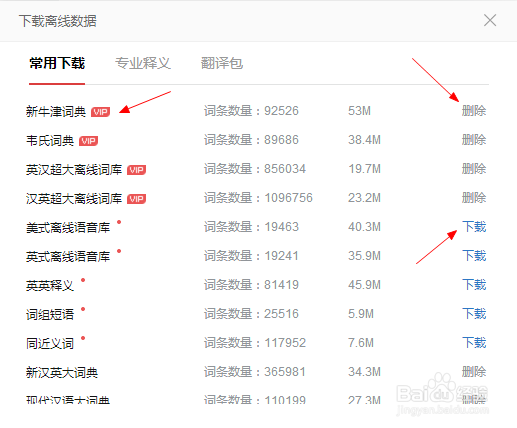Delete the 韦氏词典 dictionary
This screenshot has height=428, width=517.
(474, 140)
